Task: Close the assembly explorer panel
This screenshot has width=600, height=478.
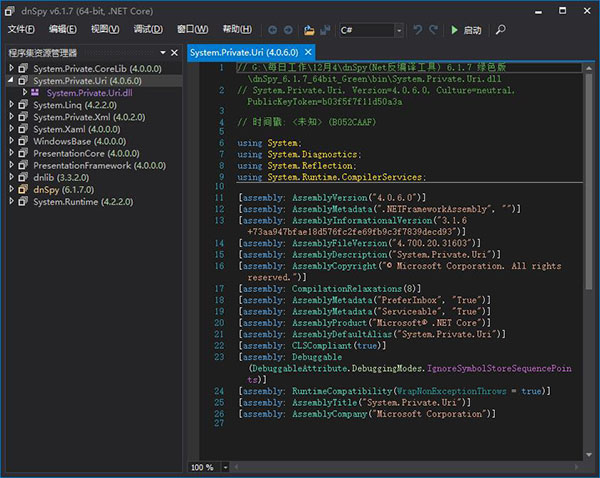Action: [174, 52]
